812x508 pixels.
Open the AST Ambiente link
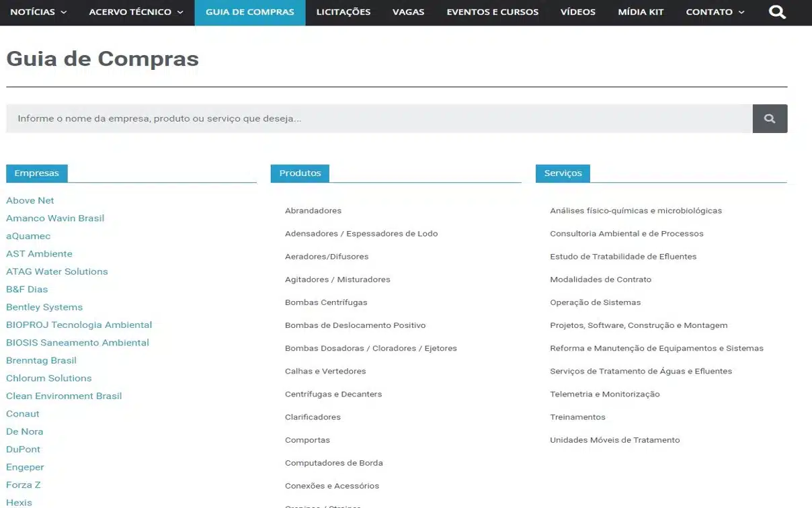pos(39,254)
